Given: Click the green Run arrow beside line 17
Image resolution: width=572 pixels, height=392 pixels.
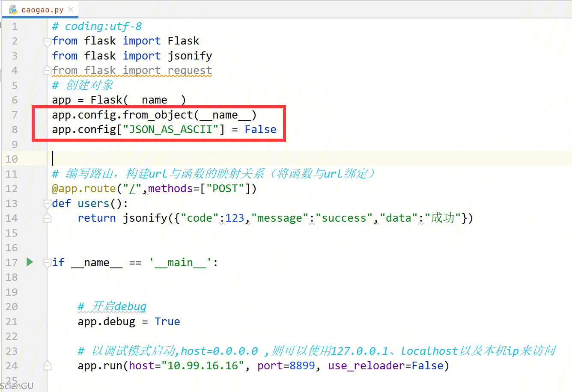Looking at the screenshot, I should [30, 262].
